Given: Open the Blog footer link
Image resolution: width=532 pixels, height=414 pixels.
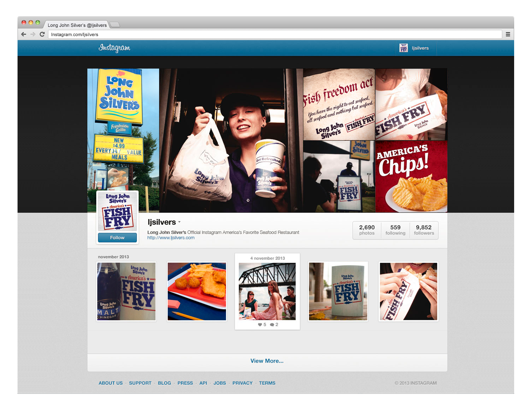Looking at the screenshot, I should tap(164, 383).
